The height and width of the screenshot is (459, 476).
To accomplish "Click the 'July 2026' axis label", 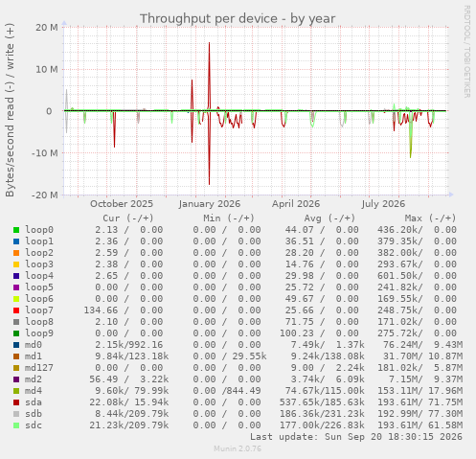I will (383, 204).
